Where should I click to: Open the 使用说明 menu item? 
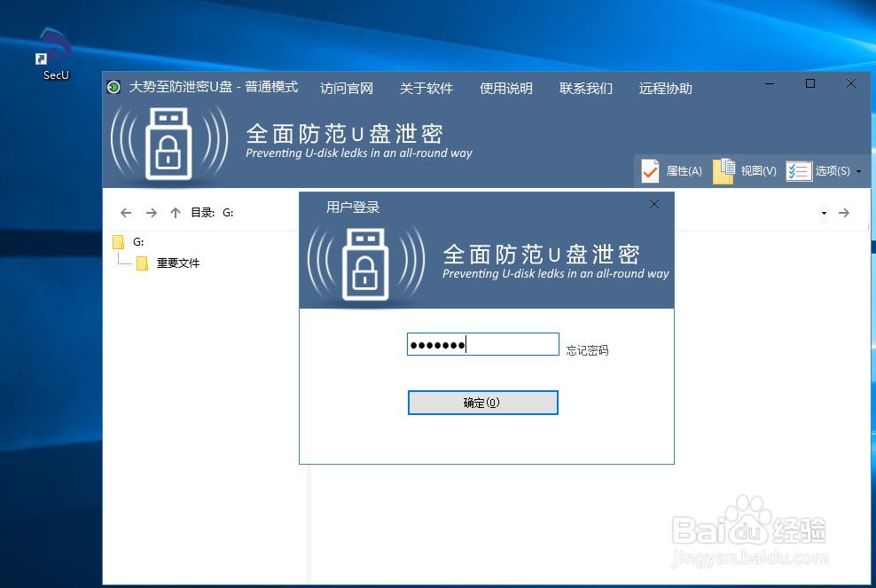tap(505, 88)
